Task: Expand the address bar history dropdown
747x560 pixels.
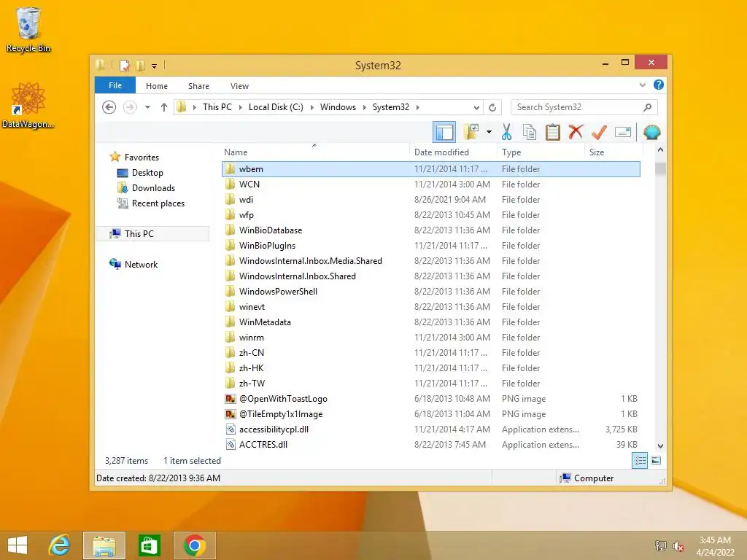Action: (x=476, y=107)
